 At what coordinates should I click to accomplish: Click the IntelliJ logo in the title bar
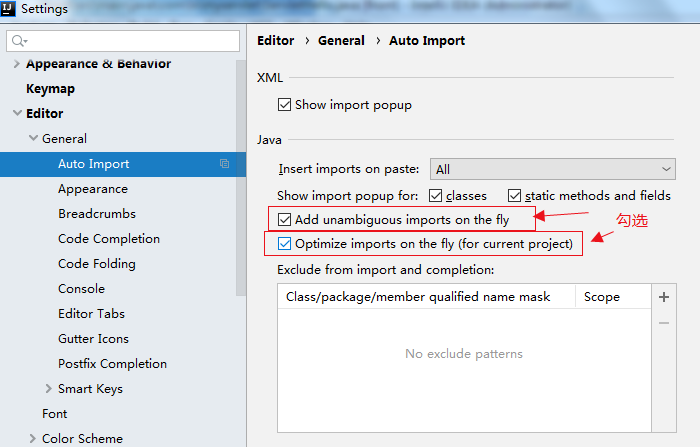click(8, 8)
